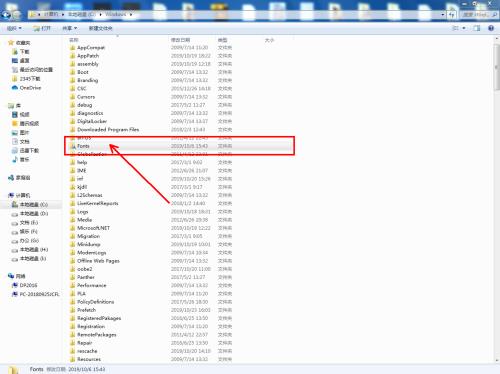Select the L2Schemas folder
Viewport: 500px width, 374px height.
point(86,195)
